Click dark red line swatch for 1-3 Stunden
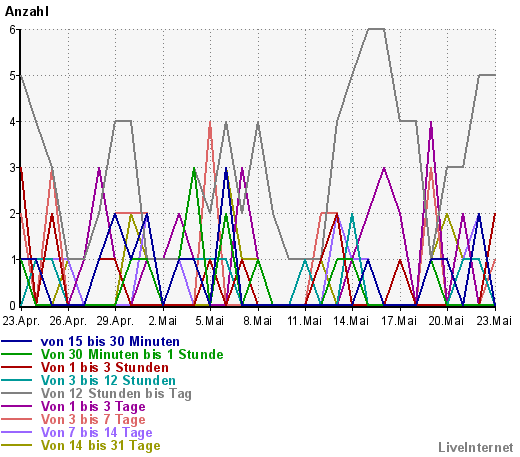520x457 pixels. coord(17,367)
